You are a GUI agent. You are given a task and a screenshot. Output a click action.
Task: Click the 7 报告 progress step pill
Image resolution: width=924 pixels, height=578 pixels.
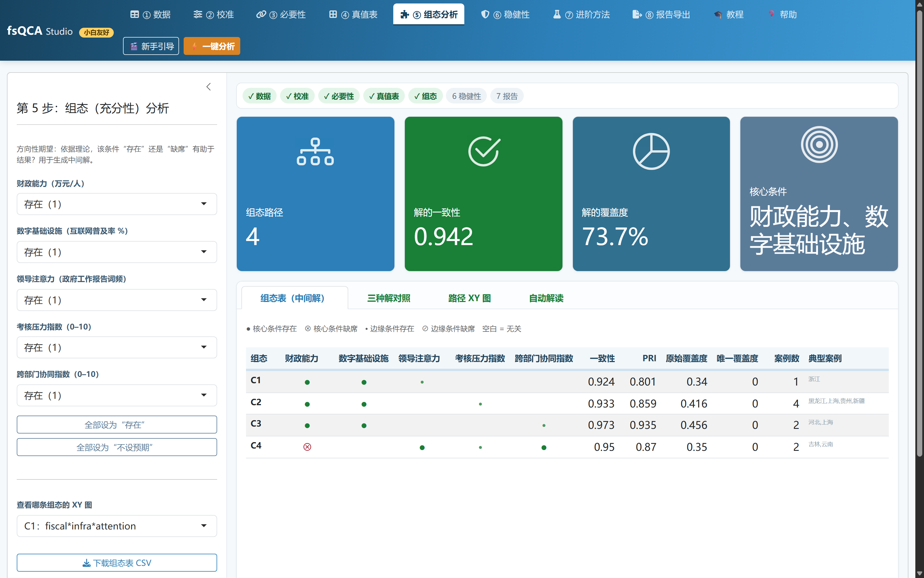coord(507,96)
